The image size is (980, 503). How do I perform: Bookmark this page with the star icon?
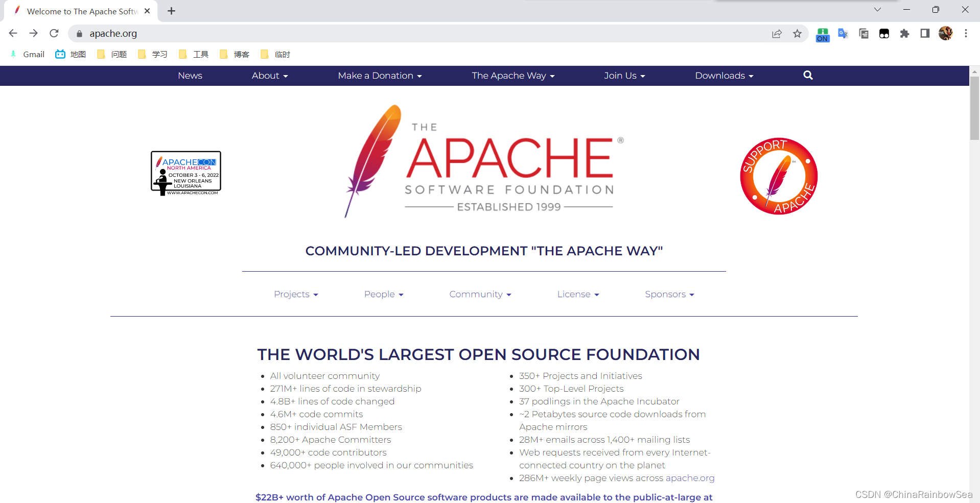click(x=797, y=34)
